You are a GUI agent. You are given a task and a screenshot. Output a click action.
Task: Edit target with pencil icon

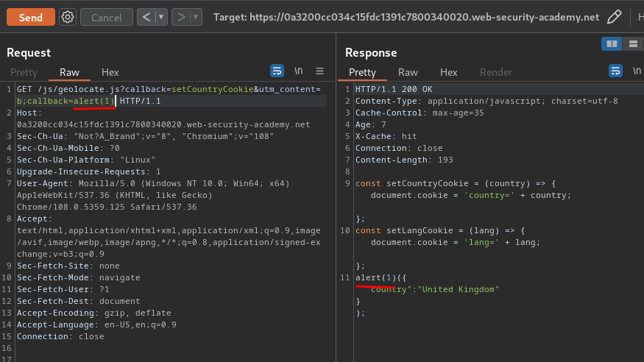(614, 17)
